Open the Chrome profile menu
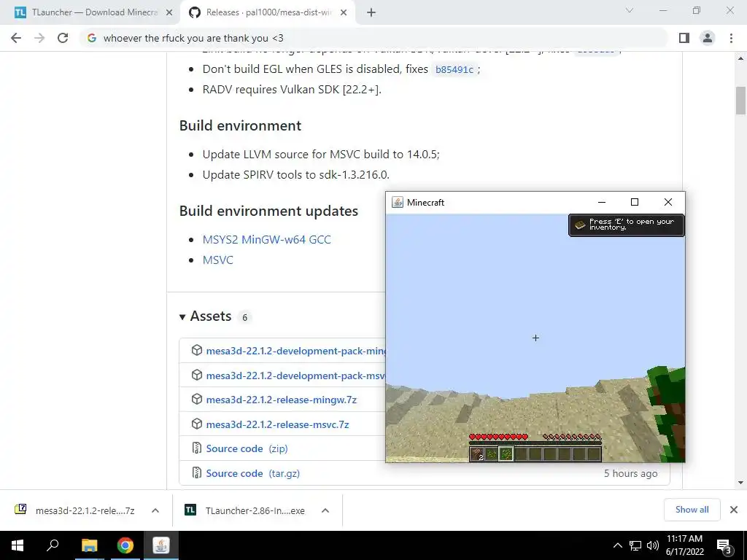The image size is (747, 560). click(x=708, y=38)
